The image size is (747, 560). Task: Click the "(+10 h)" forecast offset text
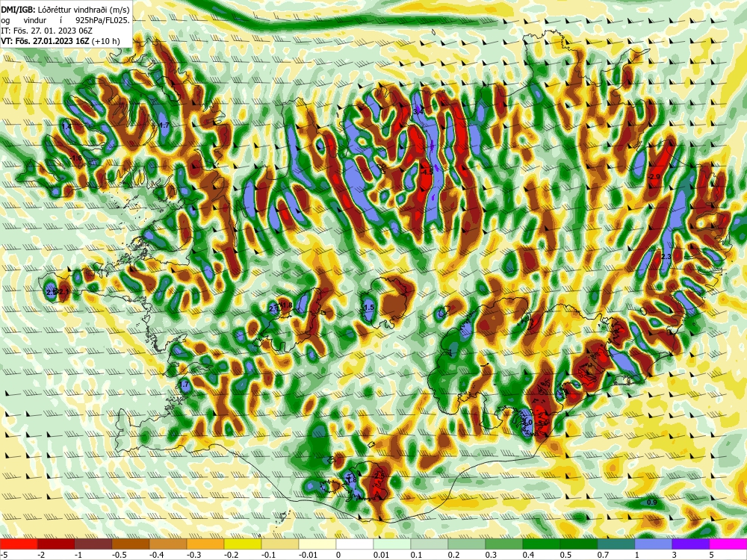pos(106,41)
